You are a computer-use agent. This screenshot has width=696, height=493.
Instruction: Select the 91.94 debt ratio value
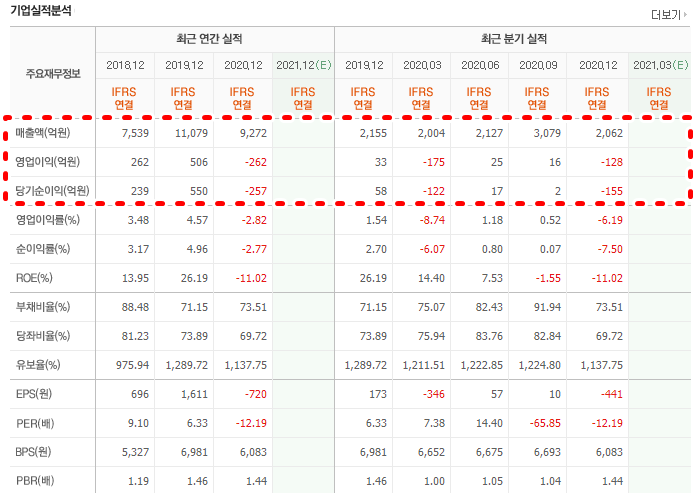point(547,307)
